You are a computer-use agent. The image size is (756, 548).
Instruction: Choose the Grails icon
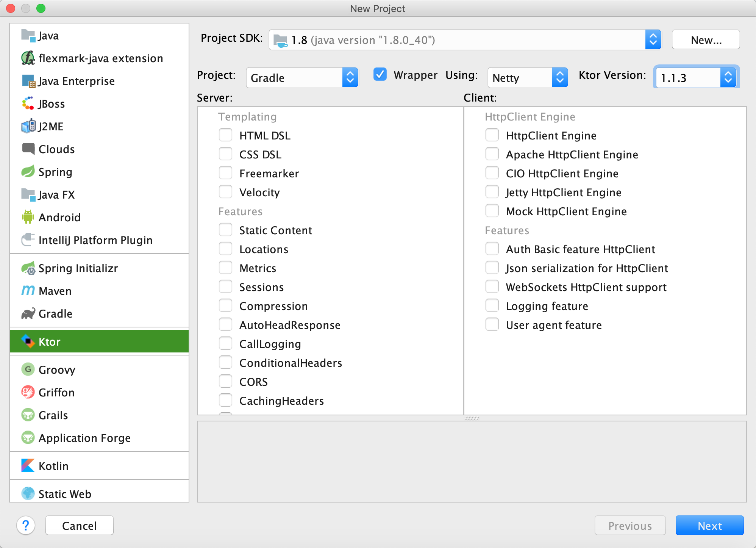click(x=28, y=415)
